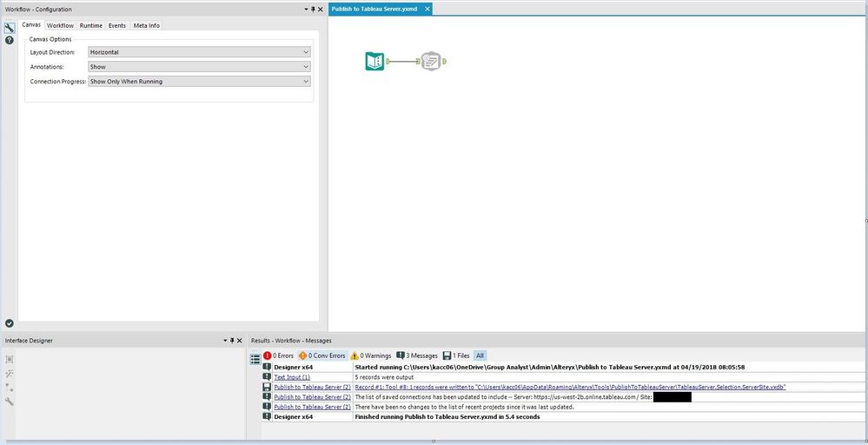Open the Layout Direction dropdown
Viewport: 868px width, 445px height.
[199, 52]
